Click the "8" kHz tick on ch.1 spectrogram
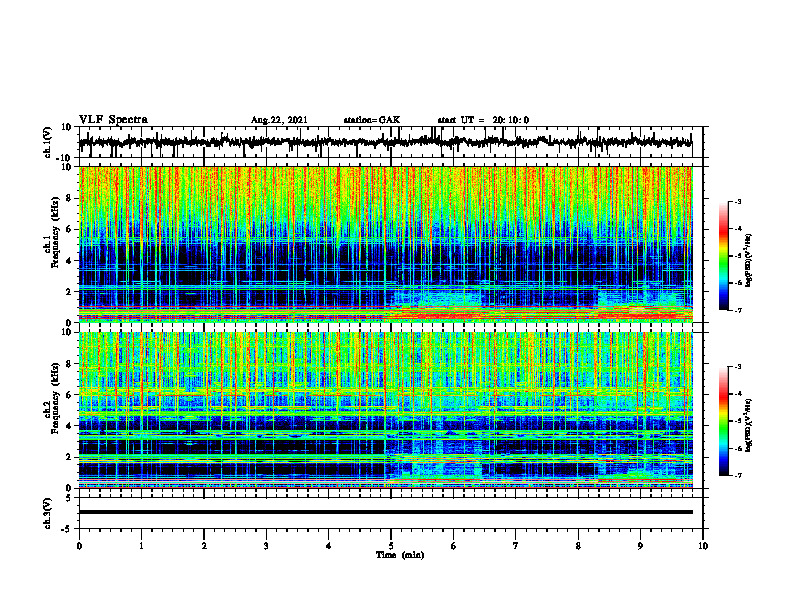792x612 pixels. point(69,198)
